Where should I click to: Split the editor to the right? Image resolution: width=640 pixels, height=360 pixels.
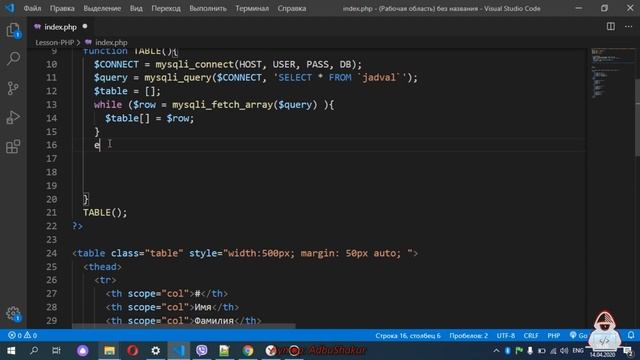coord(611,27)
